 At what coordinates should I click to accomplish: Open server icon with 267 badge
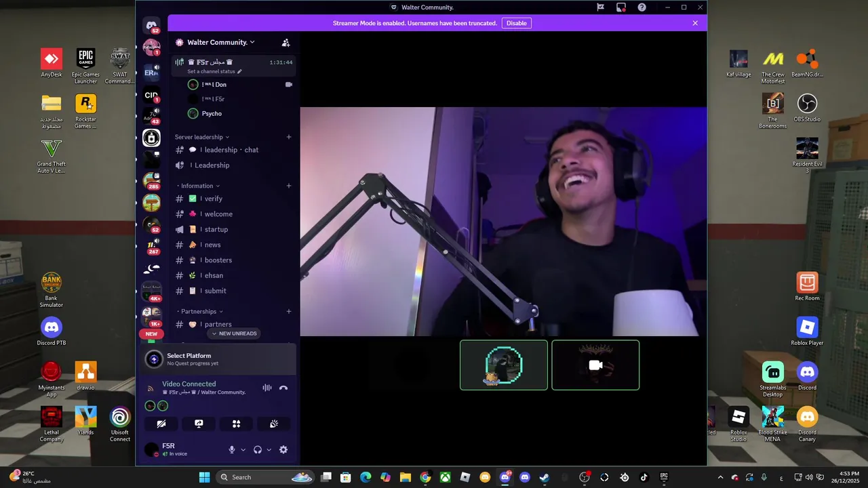pyautogui.click(x=151, y=245)
